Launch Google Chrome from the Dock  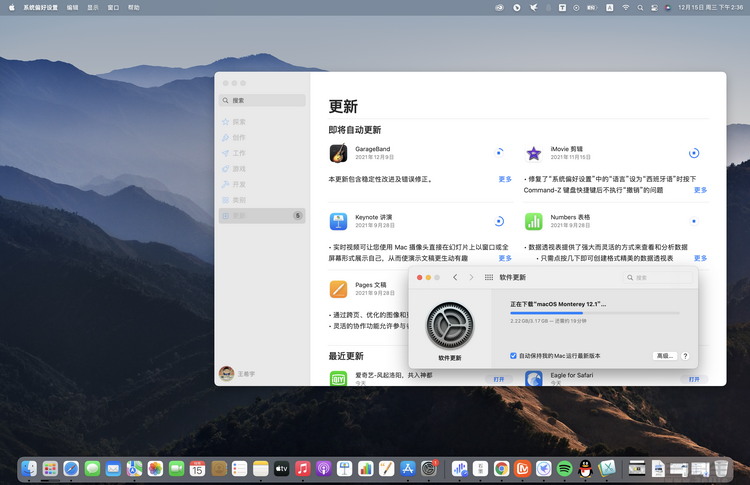(501, 469)
